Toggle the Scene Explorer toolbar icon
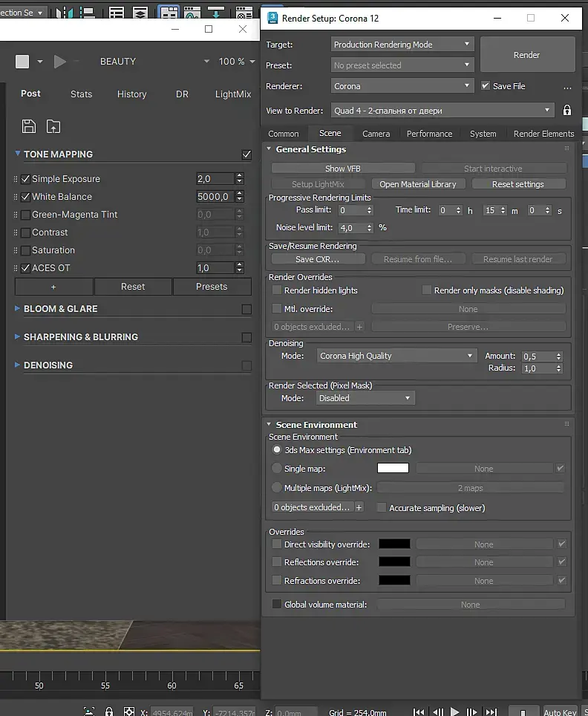Screen dimensions: 588x716 (x=117, y=13)
